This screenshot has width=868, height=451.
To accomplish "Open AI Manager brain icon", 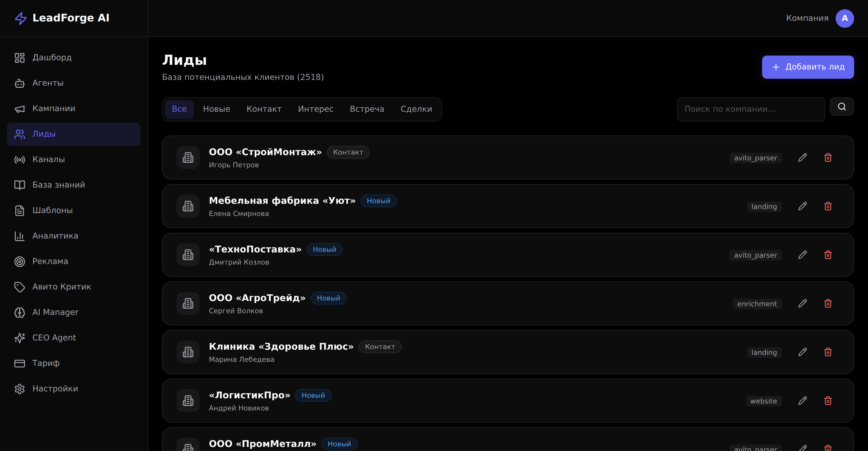I will coord(20,312).
